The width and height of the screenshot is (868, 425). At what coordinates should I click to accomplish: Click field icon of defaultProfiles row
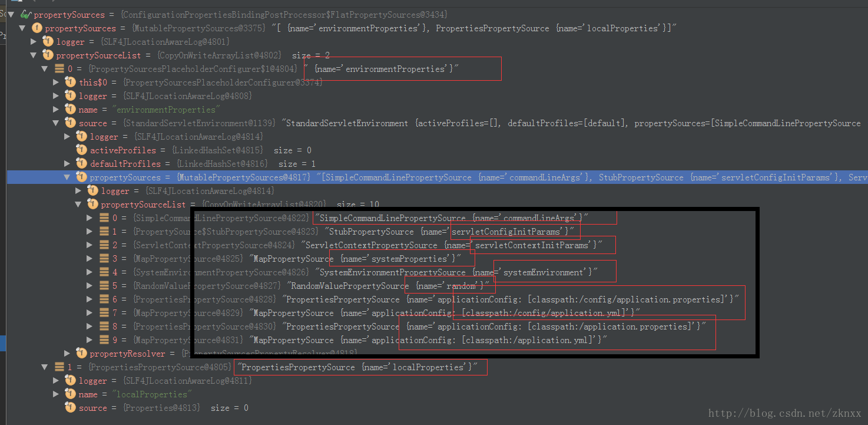(82, 163)
